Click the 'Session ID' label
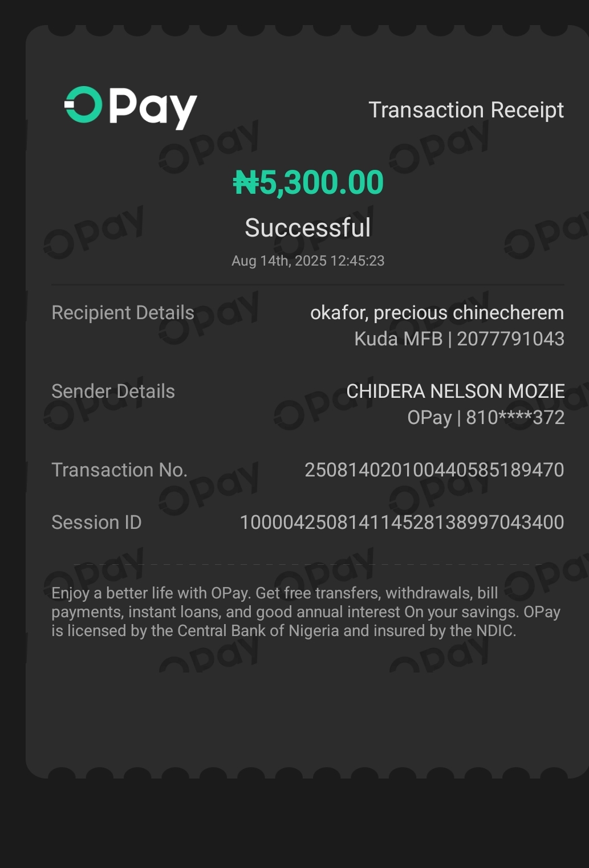Image resolution: width=589 pixels, height=868 pixels. pos(96,523)
